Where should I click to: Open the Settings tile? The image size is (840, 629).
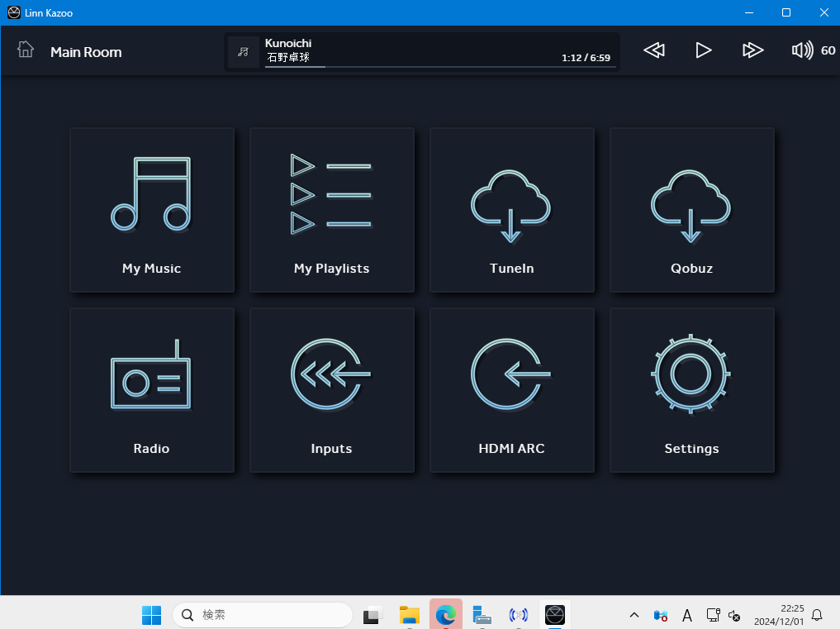click(x=692, y=390)
